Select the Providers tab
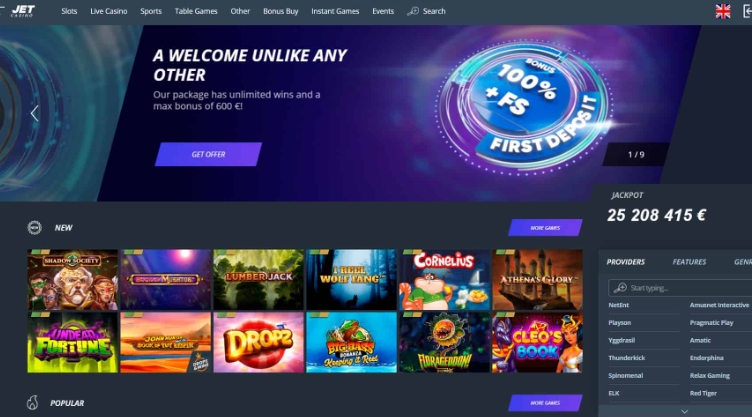This screenshot has height=417, width=752. [625, 262]
